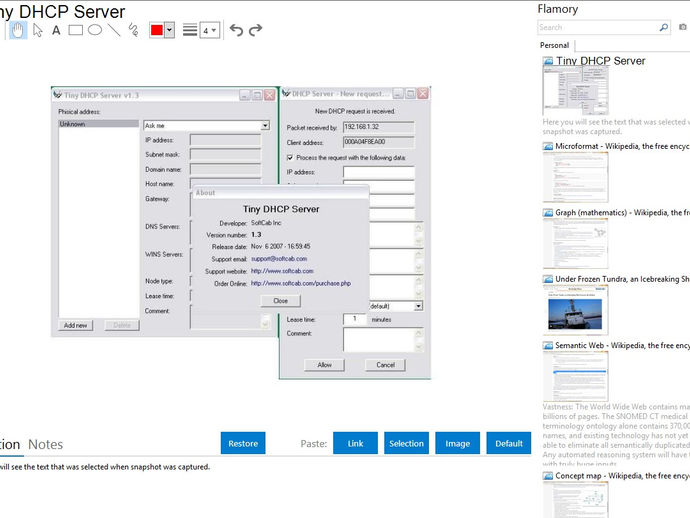Toggle Process the request checkbox

290,158
